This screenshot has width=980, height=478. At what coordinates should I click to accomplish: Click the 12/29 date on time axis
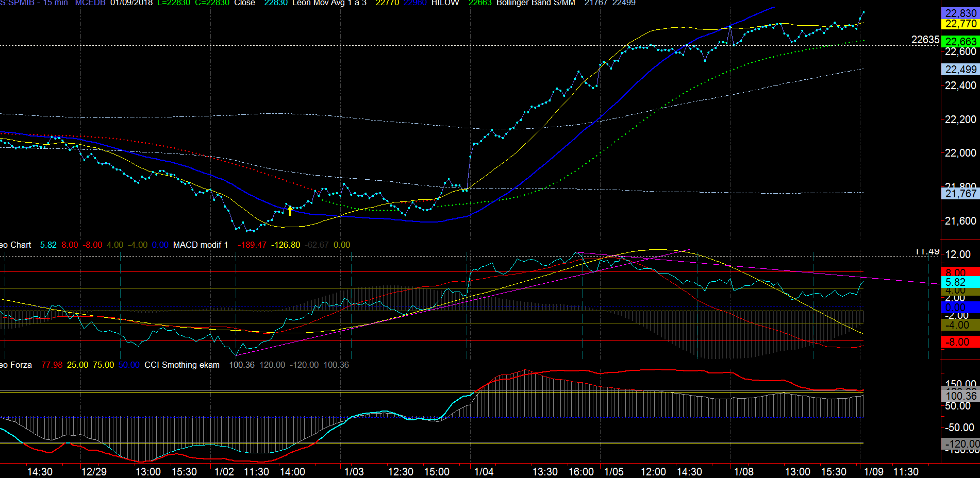94,472
